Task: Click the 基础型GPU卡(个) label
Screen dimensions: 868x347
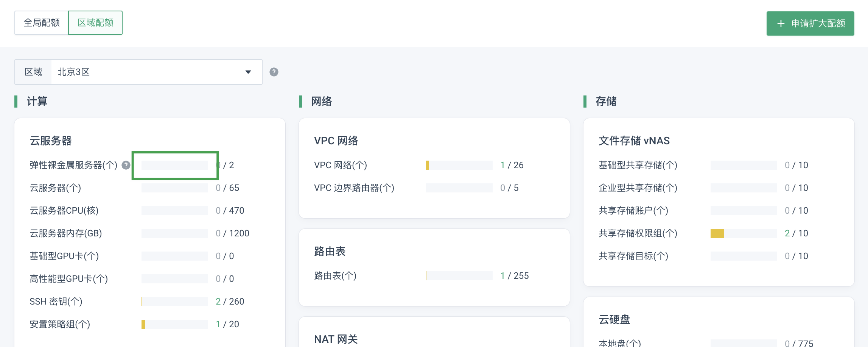Action: click(x=64, y=256)
